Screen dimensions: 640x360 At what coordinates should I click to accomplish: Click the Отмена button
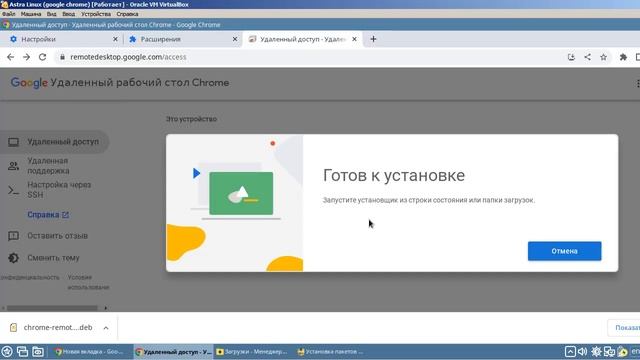coord(564,251)
